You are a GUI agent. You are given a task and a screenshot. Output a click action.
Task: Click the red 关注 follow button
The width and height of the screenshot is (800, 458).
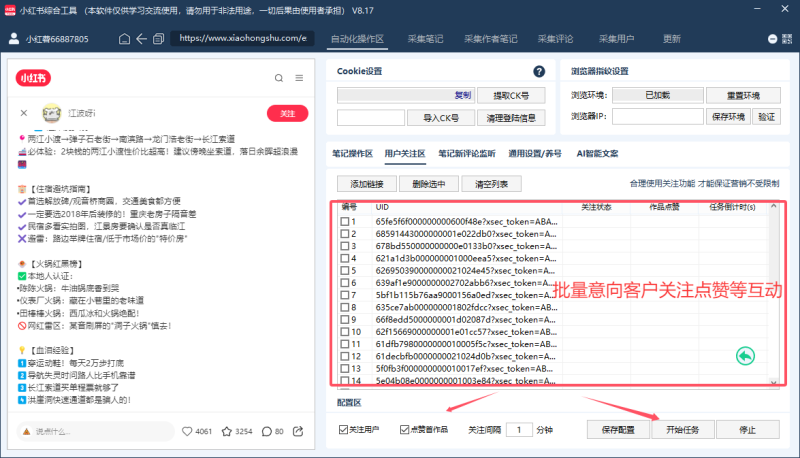(288, 113)
